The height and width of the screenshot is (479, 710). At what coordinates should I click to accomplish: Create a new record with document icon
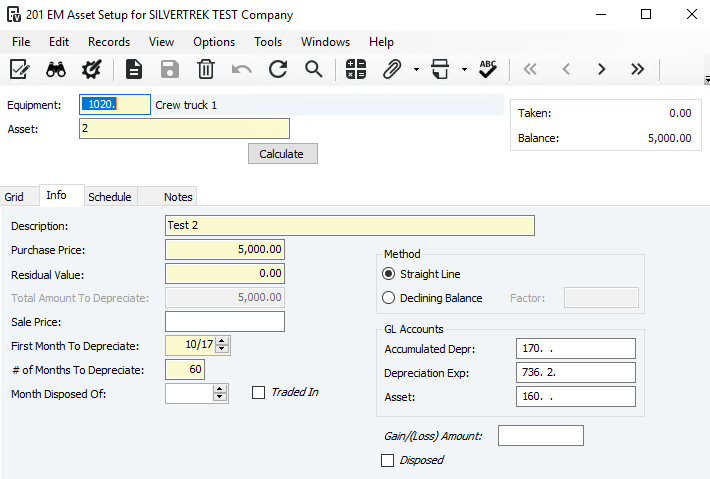(134, 69)
